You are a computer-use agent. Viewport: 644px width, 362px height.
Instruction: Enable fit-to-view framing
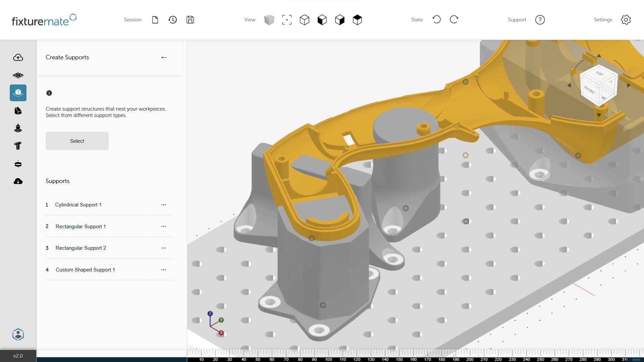coord(287,20)
